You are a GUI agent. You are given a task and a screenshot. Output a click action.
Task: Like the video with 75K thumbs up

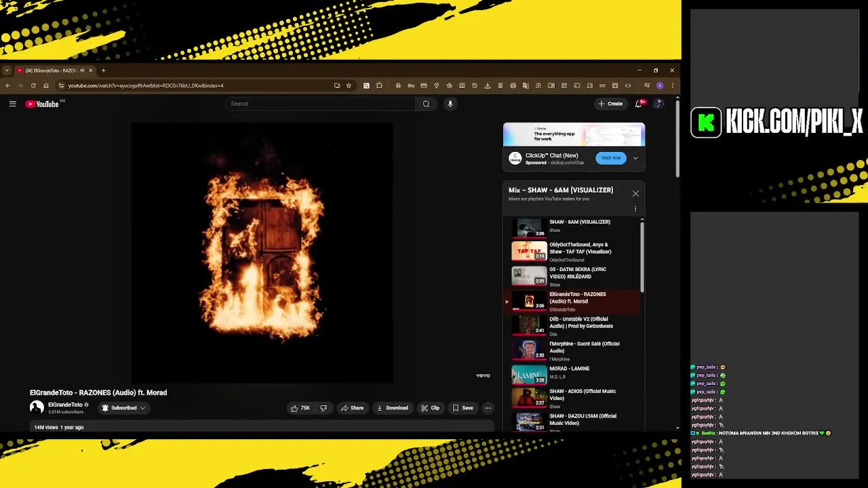[x=300, y=408]
